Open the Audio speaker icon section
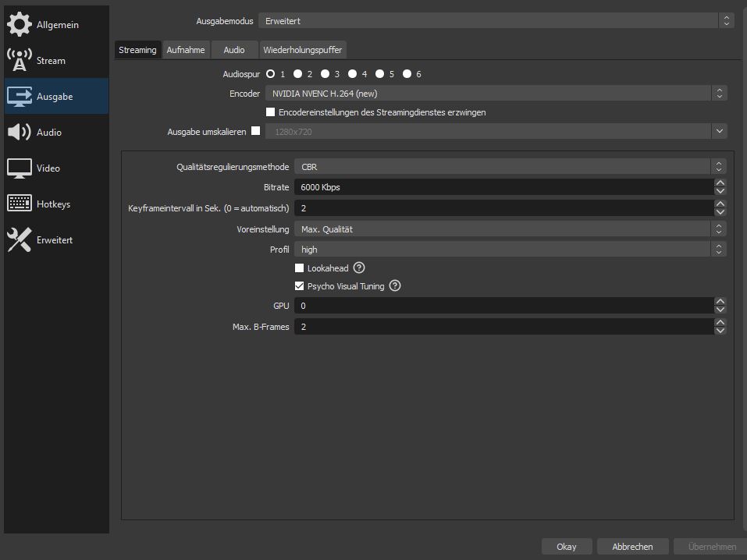Viewport: 747px width, 560px height. coord(20,133)
